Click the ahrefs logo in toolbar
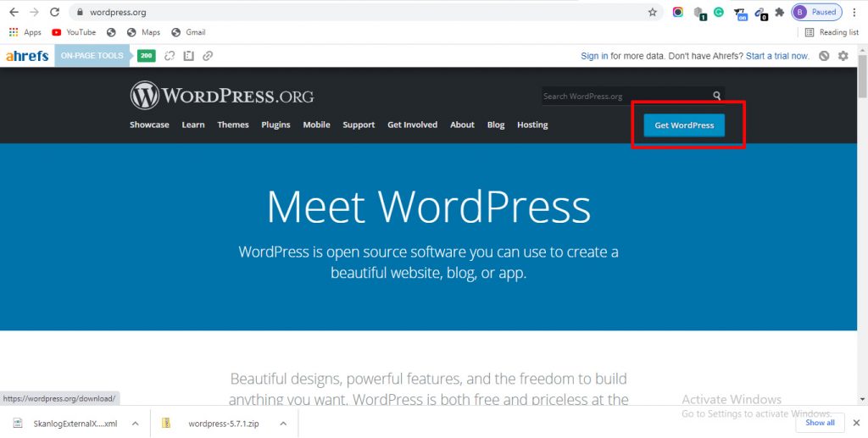The height and width of the screenshot is (438, 868). tap(27, 56)
